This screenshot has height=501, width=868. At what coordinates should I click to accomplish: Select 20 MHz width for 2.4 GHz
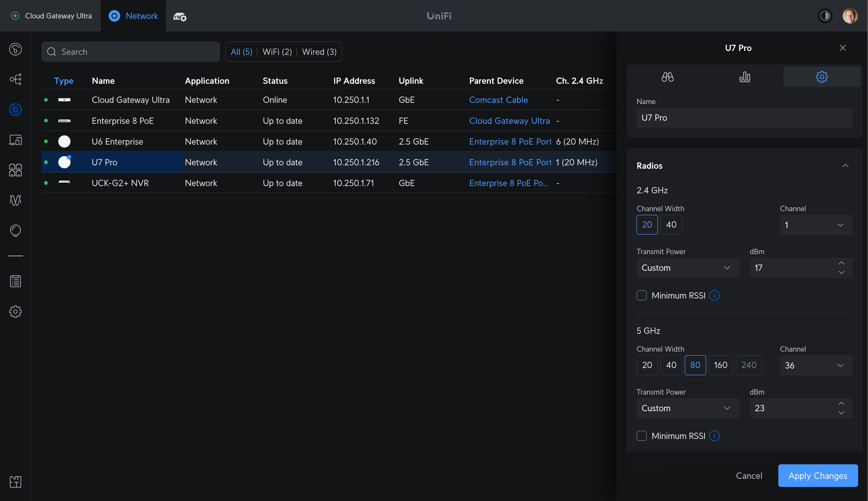[x=647, y=224]
